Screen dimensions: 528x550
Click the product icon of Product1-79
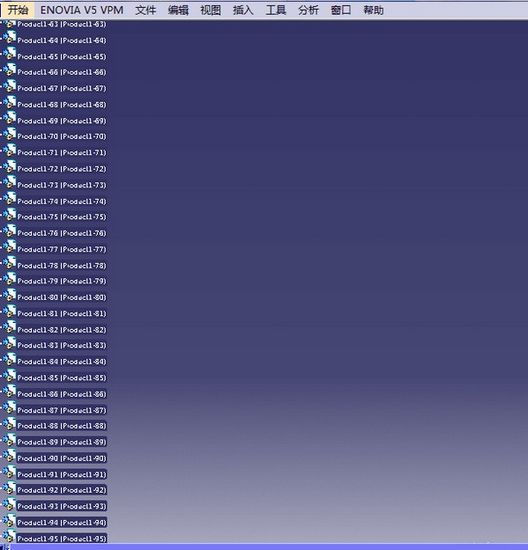point(9,279)
